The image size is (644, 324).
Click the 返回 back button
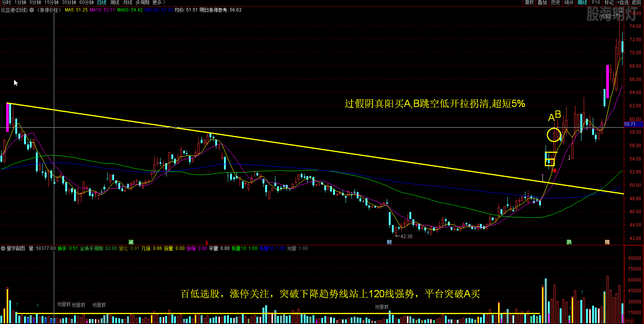click(x=636, y=2)
